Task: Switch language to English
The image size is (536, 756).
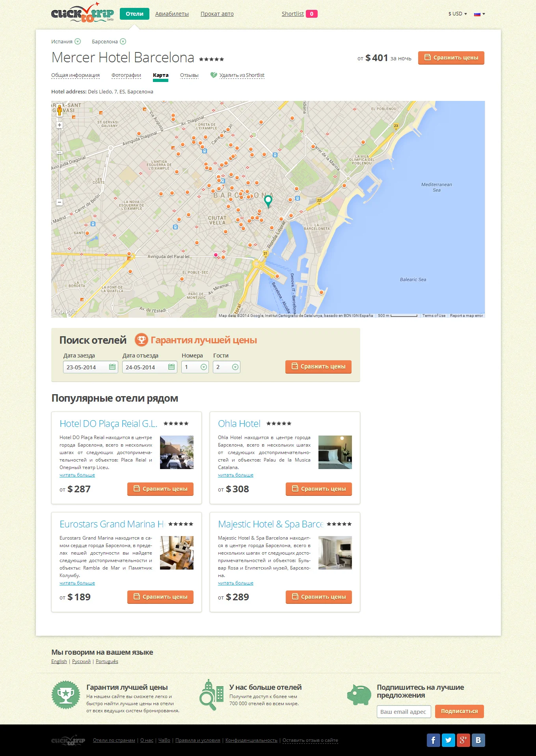Action: click(59, 661)
